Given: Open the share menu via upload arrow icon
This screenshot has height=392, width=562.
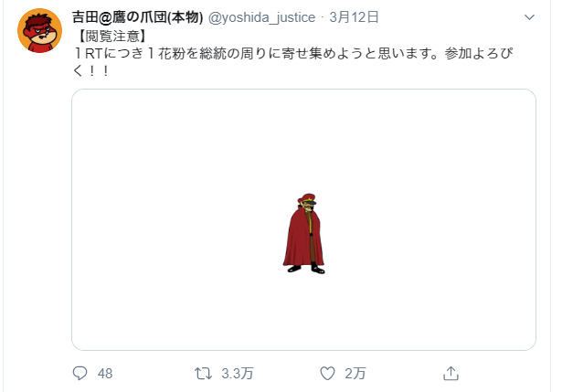Looking at the screenshot, I should (x=451, y=373).
